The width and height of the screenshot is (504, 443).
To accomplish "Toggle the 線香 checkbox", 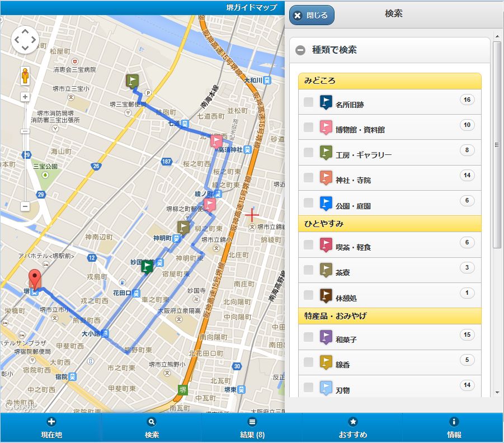I will coord(308,362).
